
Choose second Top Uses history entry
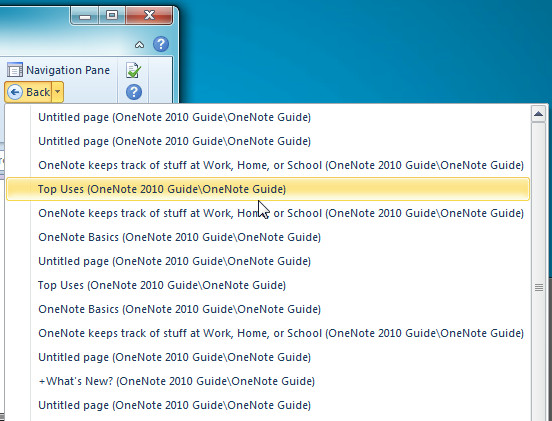(x=268, y=285)
